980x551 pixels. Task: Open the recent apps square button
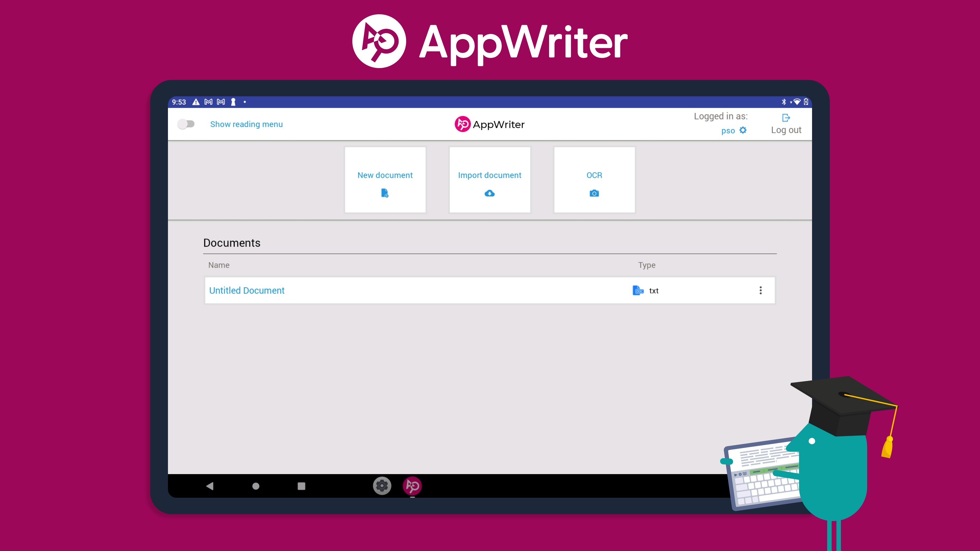pyautogui.click(x=301, y=486)
